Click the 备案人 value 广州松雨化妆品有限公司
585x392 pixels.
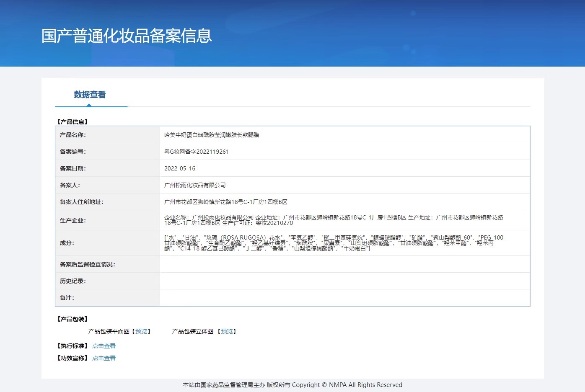pyautogui.click(x=195, y=185)
